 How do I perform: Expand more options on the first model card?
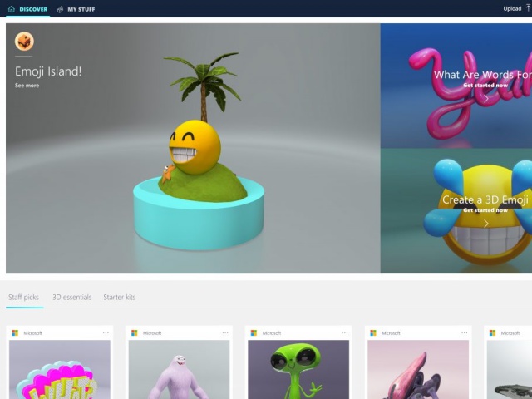point(106,333)
